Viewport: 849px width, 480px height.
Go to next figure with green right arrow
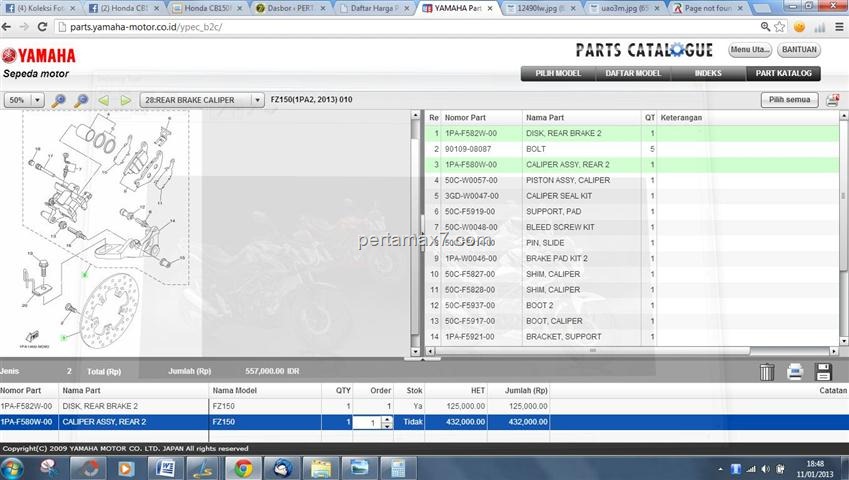click(x=126, y=100)
